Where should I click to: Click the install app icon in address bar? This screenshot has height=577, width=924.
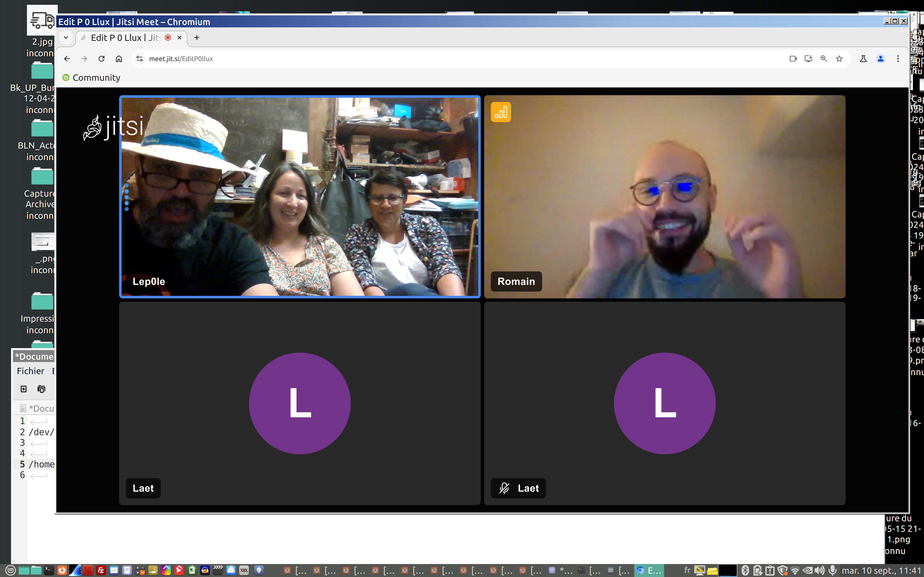(808, 59)
